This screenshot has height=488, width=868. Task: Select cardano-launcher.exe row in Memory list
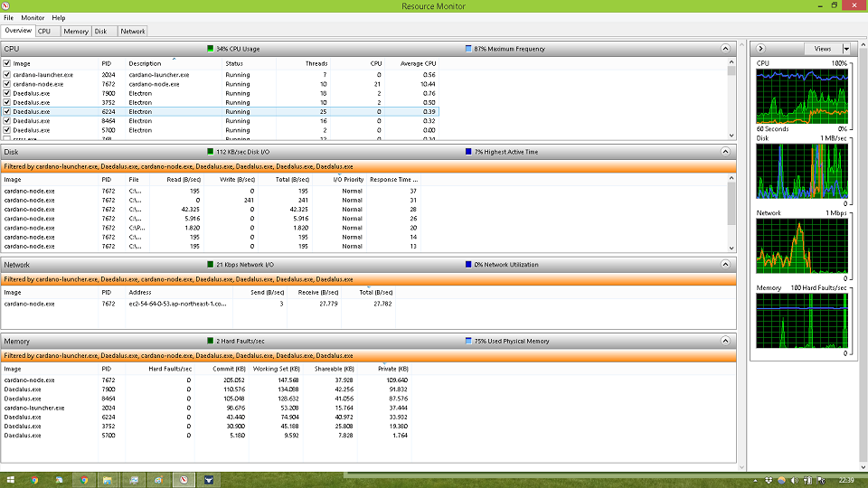[206, 408]
